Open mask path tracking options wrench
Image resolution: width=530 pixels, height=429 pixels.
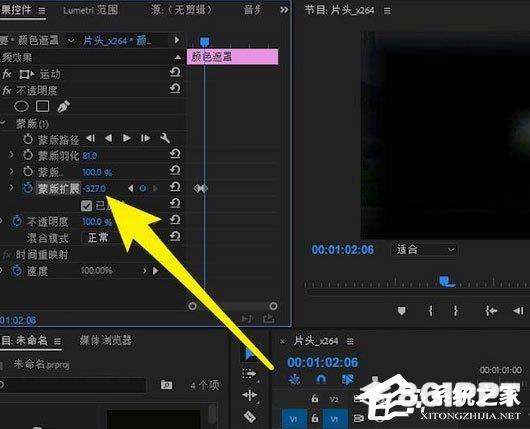coord(165,138)
